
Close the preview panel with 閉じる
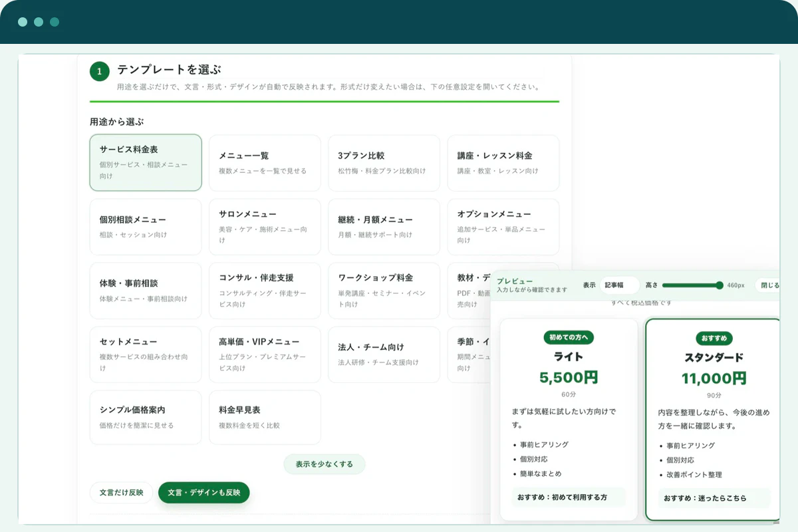[769, 285]
